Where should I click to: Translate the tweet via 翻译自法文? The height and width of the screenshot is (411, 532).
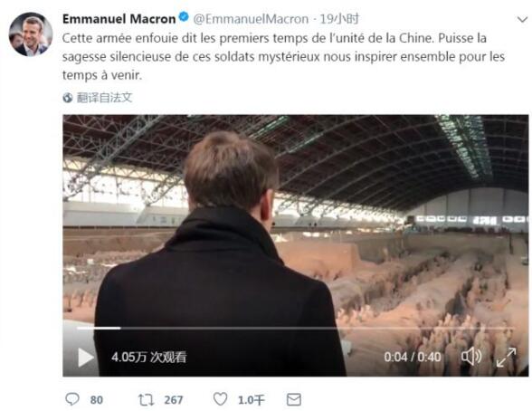(x=104, y=98)
